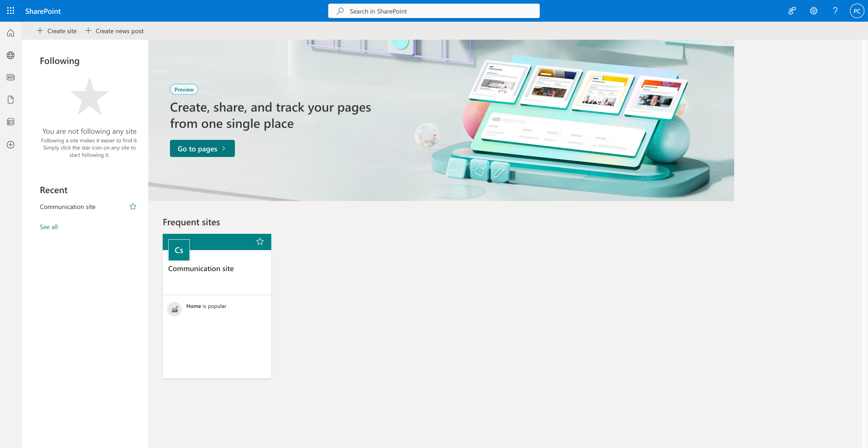Open the PC account profile menu
This screenshot has width=868, height=448.
857,11
